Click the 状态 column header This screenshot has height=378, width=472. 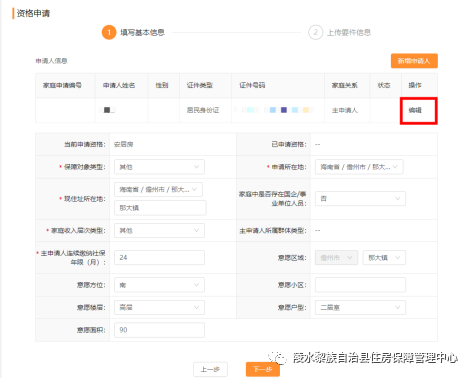(x=384, y=85)
